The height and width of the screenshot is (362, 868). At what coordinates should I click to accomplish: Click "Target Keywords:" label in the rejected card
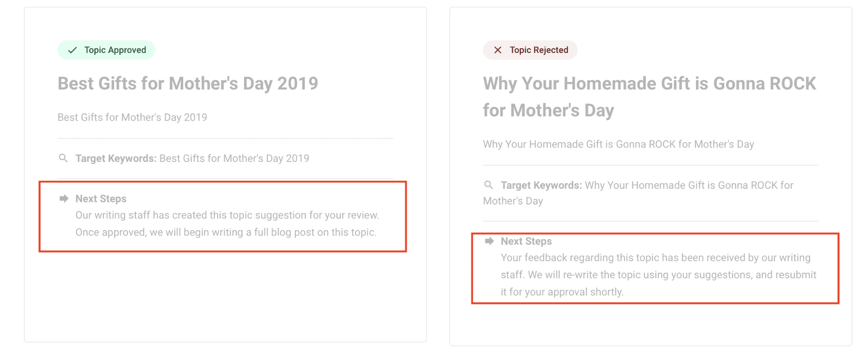[x=541, y=185]
